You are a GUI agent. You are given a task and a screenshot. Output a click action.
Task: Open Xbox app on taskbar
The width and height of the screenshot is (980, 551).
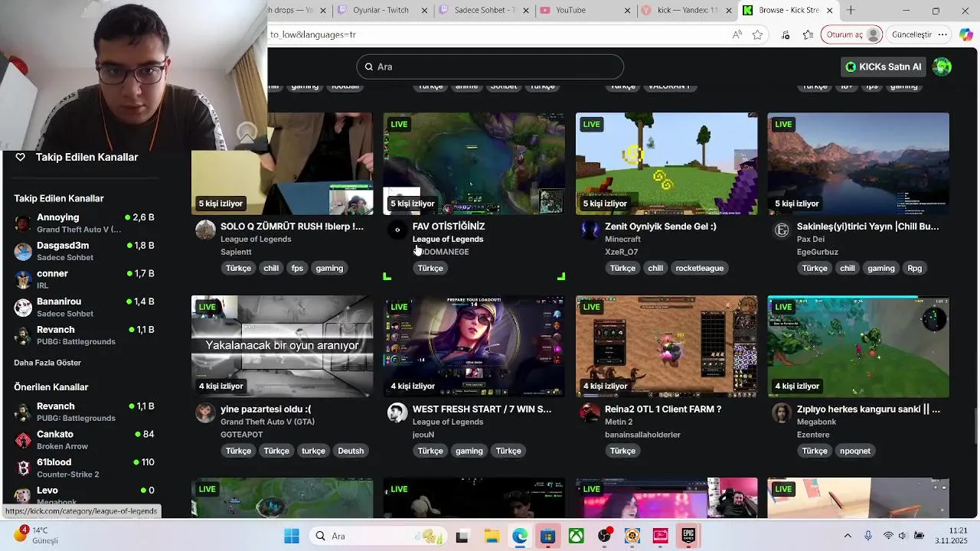pos(576,536)
